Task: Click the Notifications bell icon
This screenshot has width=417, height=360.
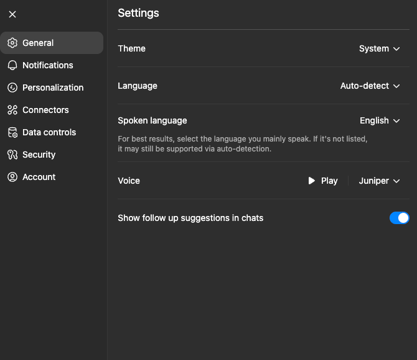Action: [12, 65]
